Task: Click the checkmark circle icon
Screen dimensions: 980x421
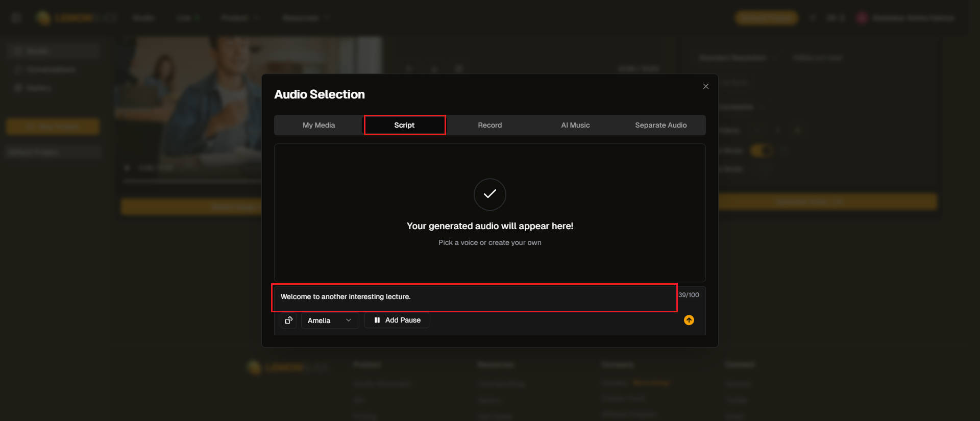Action: tap(489, 194)
